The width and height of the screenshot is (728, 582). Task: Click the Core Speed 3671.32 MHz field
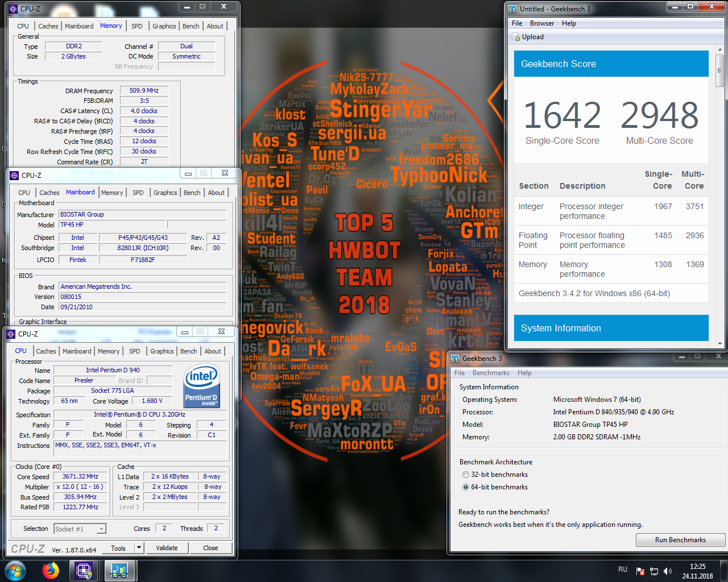coord(81,476)
